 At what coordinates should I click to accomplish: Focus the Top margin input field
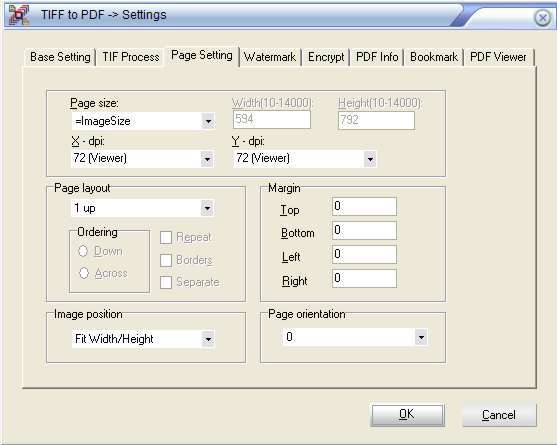click(x=364, y=206)
